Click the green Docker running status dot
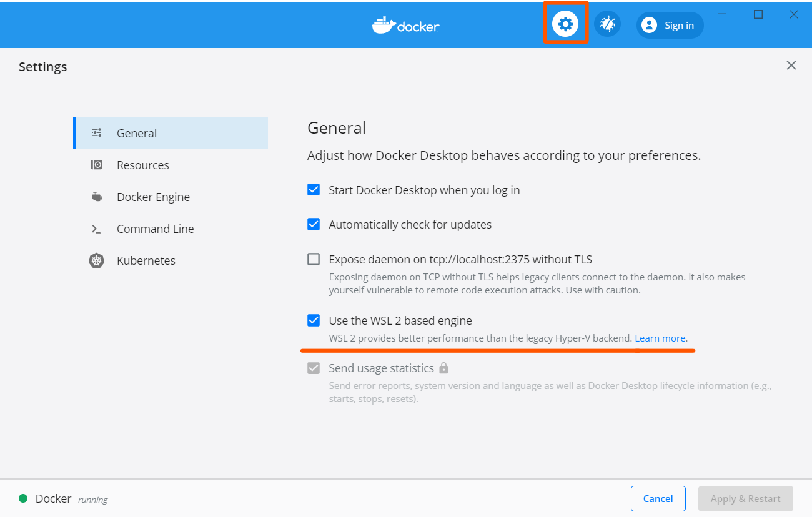 (24, 498)
